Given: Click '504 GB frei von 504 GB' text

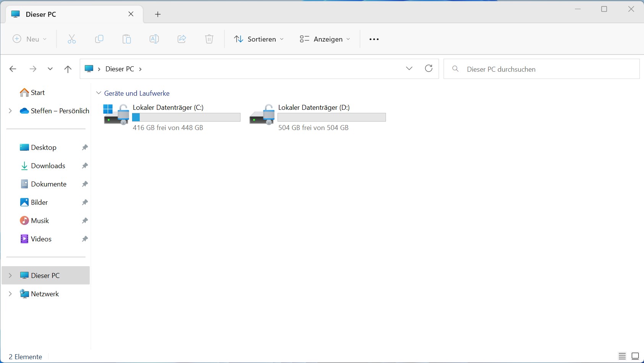Looking at the screenshot, I should pyautogui.click(x=313, y=128).
